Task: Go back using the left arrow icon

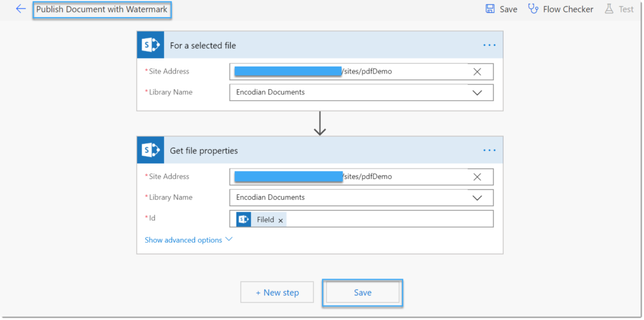Action: 21,9
